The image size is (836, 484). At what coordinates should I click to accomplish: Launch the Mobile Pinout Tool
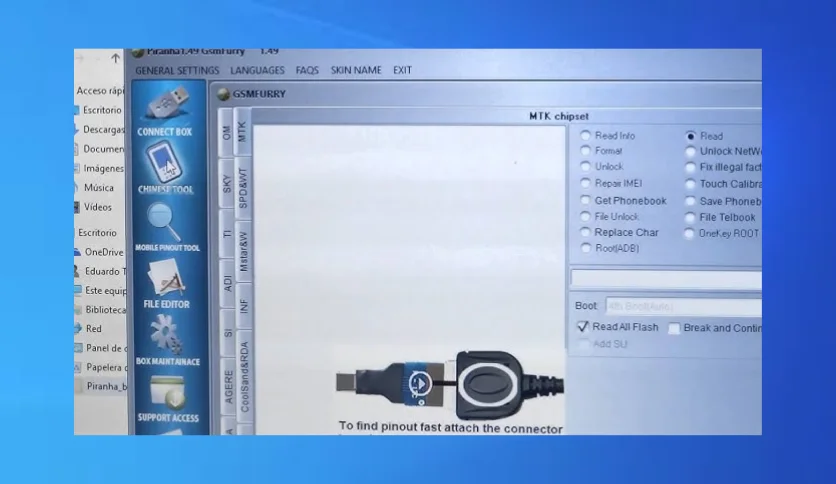167,227
